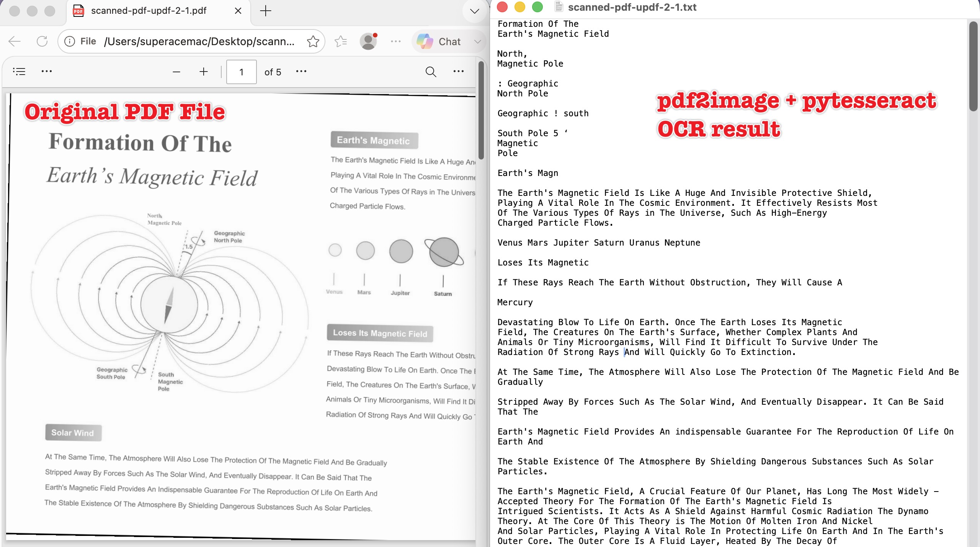The height and width of the screenshot is (547, 980).
Task: Add this page to favorites star
Action: pyautogui.click(x=313, y=41)
